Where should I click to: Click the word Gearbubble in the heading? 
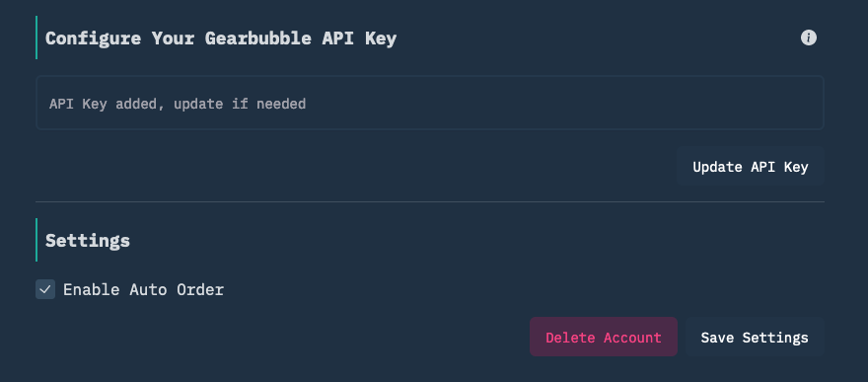pos(258,38)
